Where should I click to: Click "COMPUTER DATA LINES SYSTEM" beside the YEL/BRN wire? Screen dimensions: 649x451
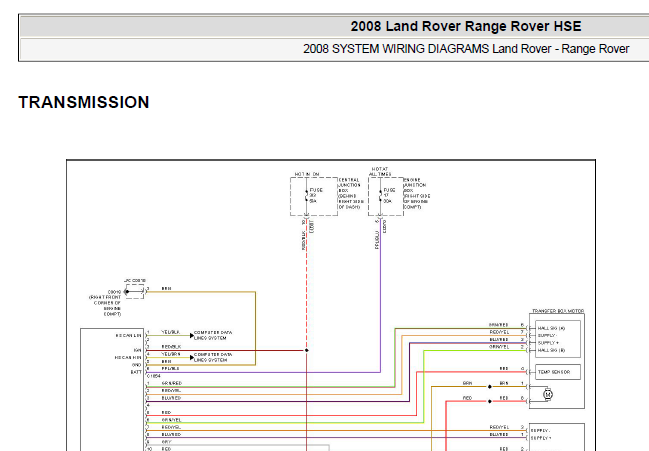213,357
